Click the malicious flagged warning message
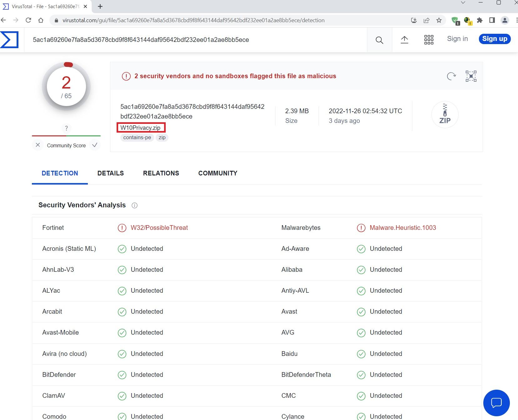518x420 pixels. click(x=235, y=76)
